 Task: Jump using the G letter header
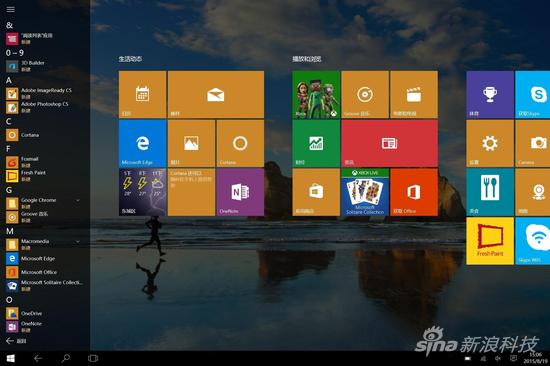(x=9, y=190)
